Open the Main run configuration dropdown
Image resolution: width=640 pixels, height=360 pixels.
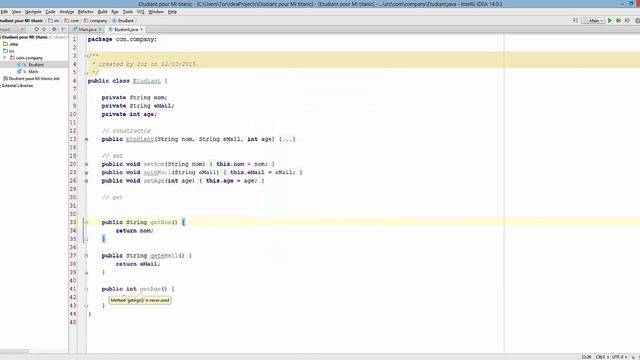(593, 20)
